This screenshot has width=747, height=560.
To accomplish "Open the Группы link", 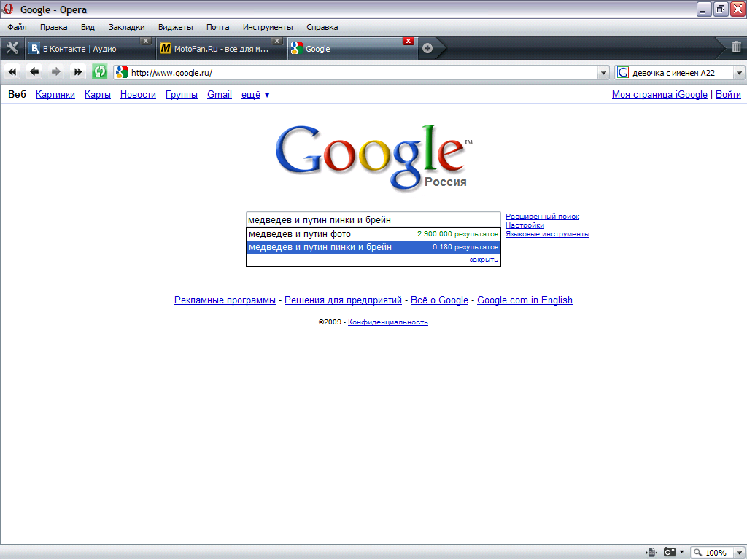I will (182, 94).
